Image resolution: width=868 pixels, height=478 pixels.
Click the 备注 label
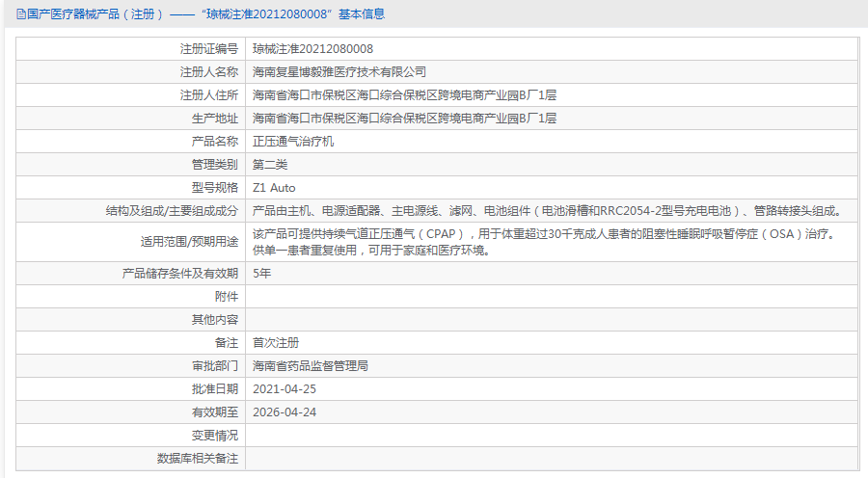click(x=227, y=343)
